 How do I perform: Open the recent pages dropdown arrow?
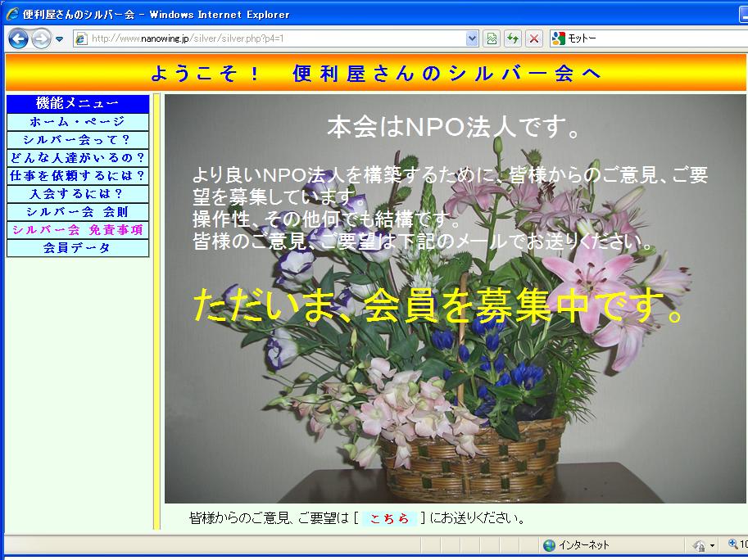(60, 39)
